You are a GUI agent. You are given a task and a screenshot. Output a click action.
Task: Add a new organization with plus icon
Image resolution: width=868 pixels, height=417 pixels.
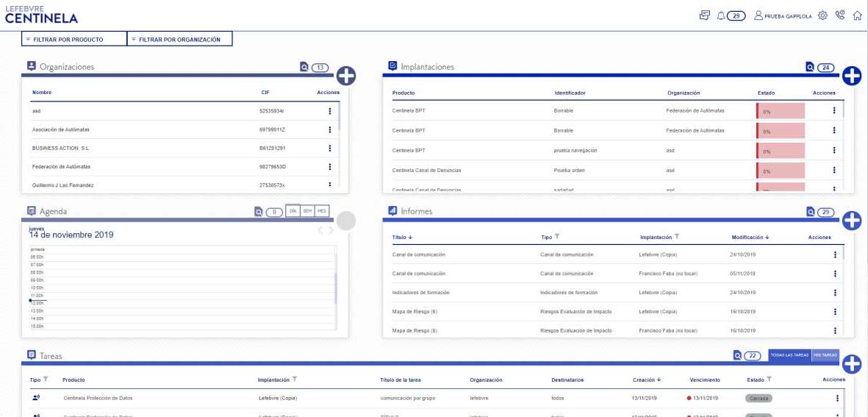346,76
